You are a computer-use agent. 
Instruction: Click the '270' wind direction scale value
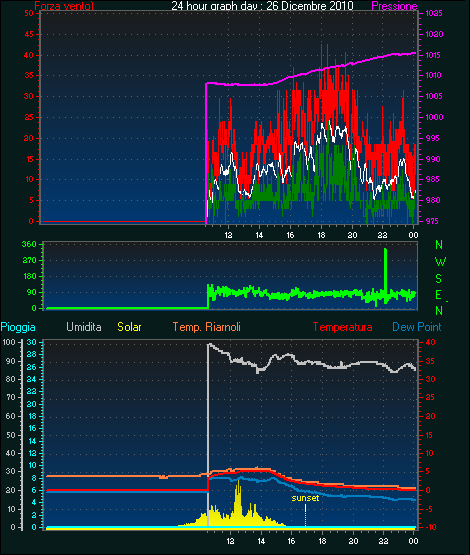[29, 261]
